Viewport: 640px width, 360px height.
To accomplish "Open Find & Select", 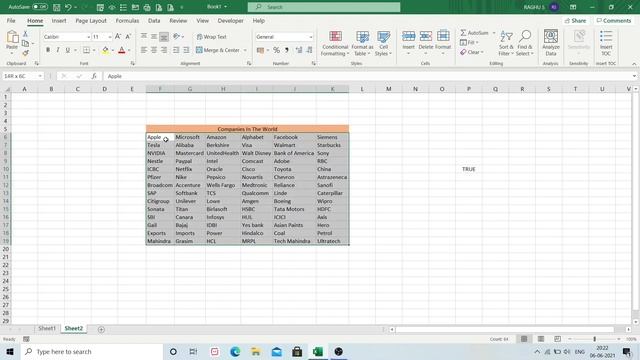I will (524, 43).
